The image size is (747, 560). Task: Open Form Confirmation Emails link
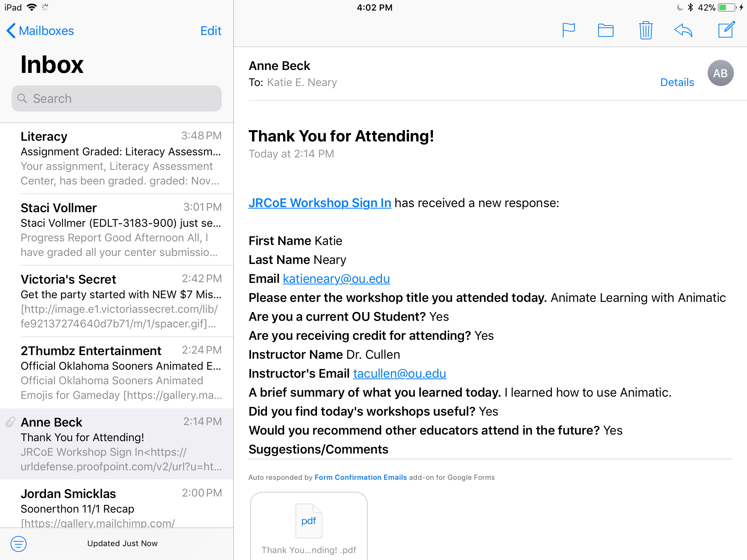(x=360, y=477)
